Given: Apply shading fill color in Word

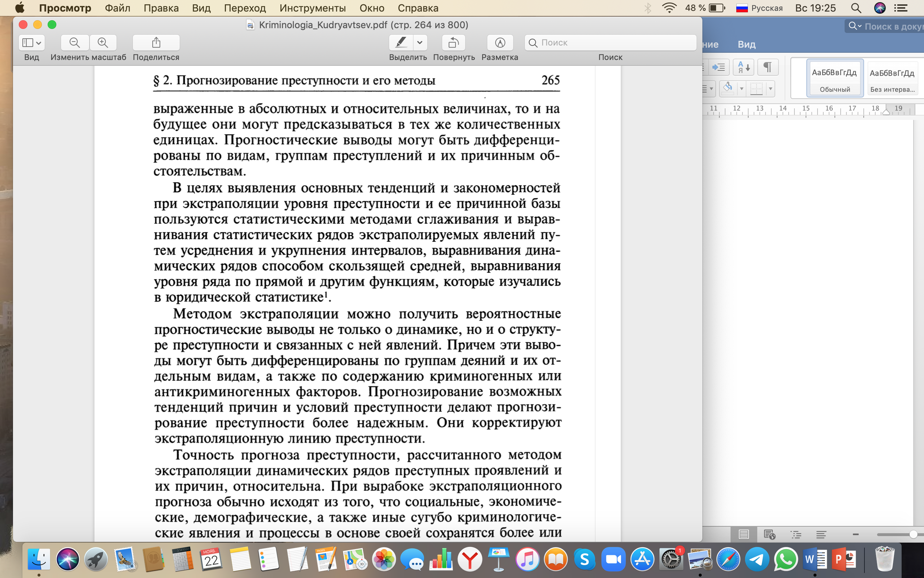Looking at the screenshot, I should tap(728, 89).
